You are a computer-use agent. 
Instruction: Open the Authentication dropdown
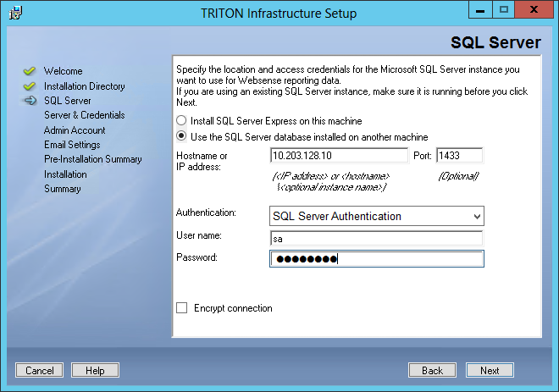tap(377, 216)
